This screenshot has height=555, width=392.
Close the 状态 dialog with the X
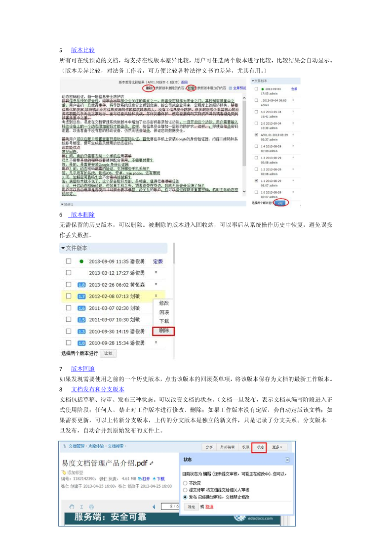point(287,460)
